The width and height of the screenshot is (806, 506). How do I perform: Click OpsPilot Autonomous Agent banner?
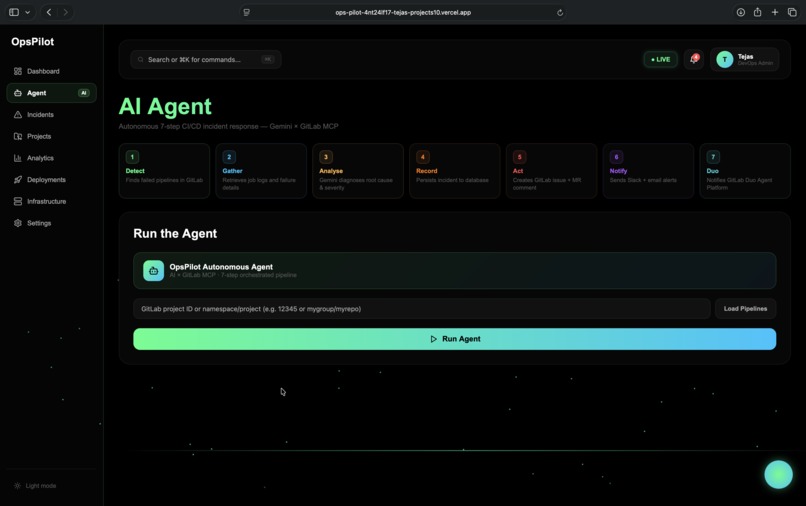tap(454, 270)
